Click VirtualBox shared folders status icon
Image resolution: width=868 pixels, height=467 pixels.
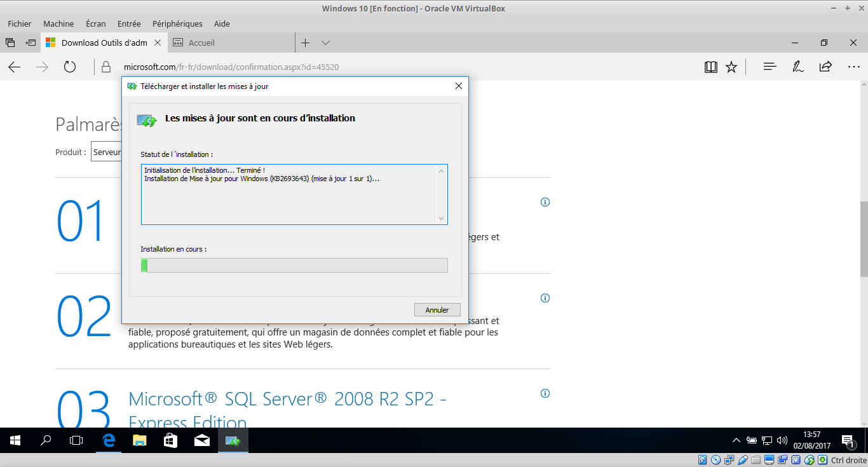pos(756,460)
